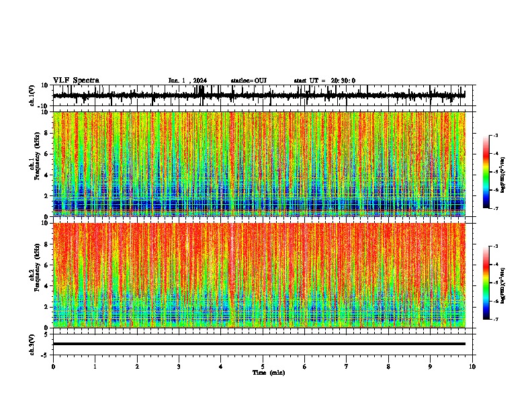Click the "-7" label on ch.1 color scale
The image size is (532, 411).
pos(496,209)
